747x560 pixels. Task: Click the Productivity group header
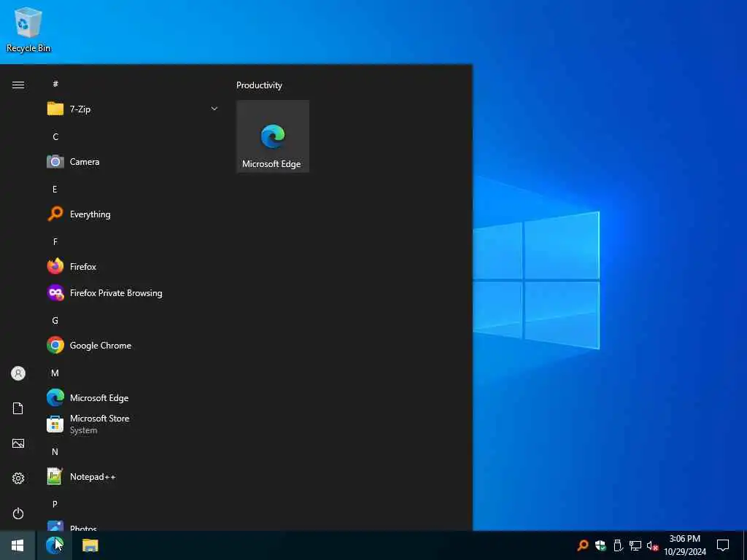pos(259,85)
